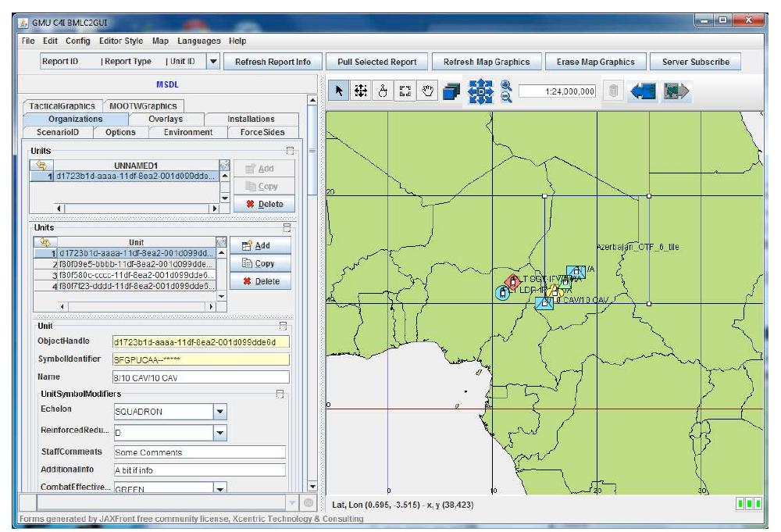Switch to the Overlays tab
The height and width of the screenshot is (532, 781).
[x=166, y=119]
